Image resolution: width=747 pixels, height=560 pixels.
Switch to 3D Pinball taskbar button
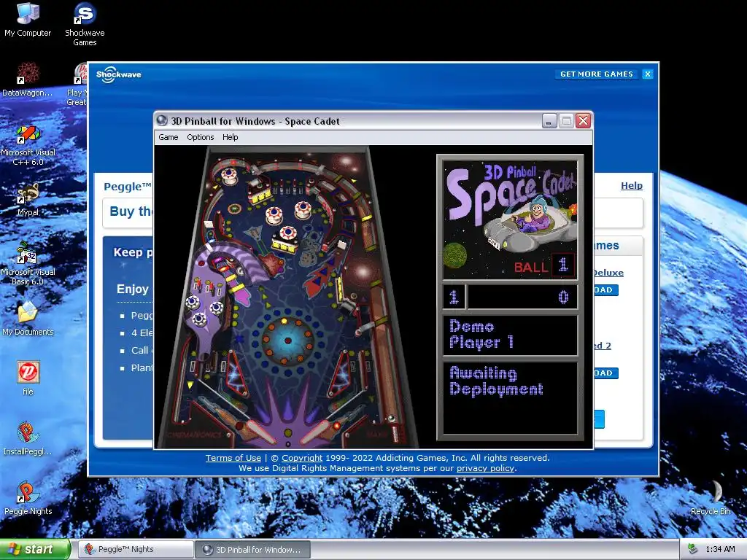click(x=253, y=549)
